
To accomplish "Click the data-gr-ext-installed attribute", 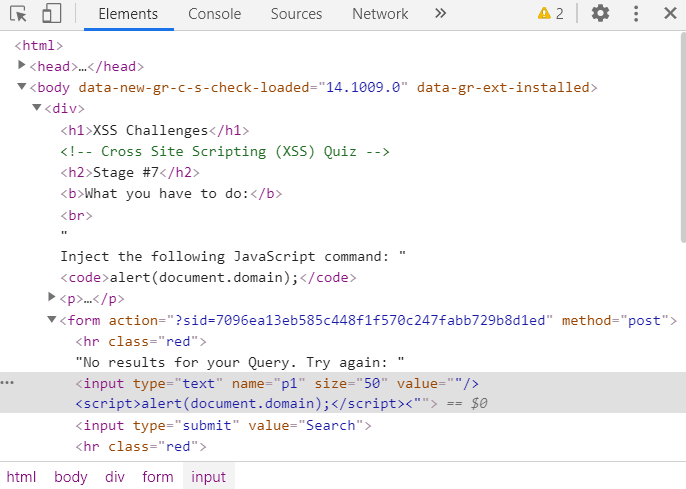I will [x=503, y=87].
